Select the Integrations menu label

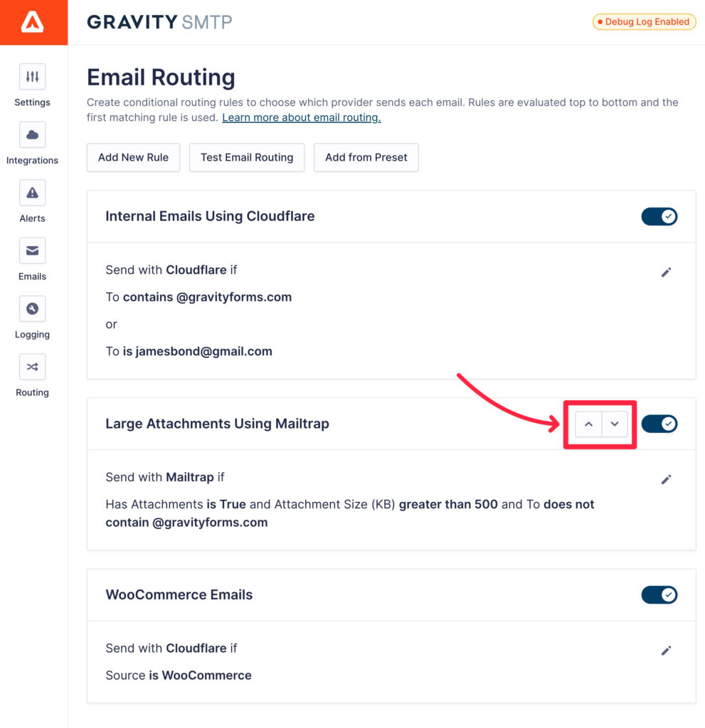tap(32, 160)
